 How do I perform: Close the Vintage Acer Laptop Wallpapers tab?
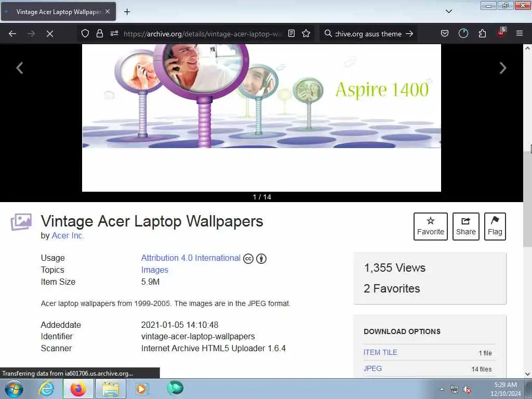click(x=107, y=11)
